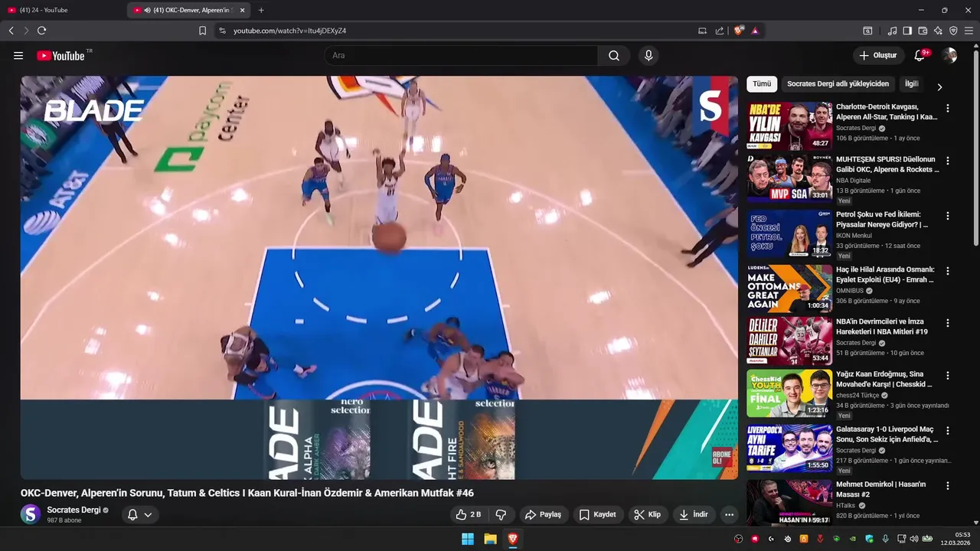Open options menu for Galatasaray-Liverpool video
Viewport: 980px width, 551px height.
[948, 431]
